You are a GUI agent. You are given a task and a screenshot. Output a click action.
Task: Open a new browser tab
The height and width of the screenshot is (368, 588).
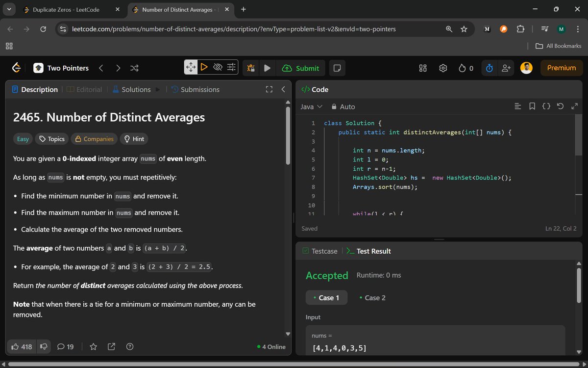coord(244,9)
